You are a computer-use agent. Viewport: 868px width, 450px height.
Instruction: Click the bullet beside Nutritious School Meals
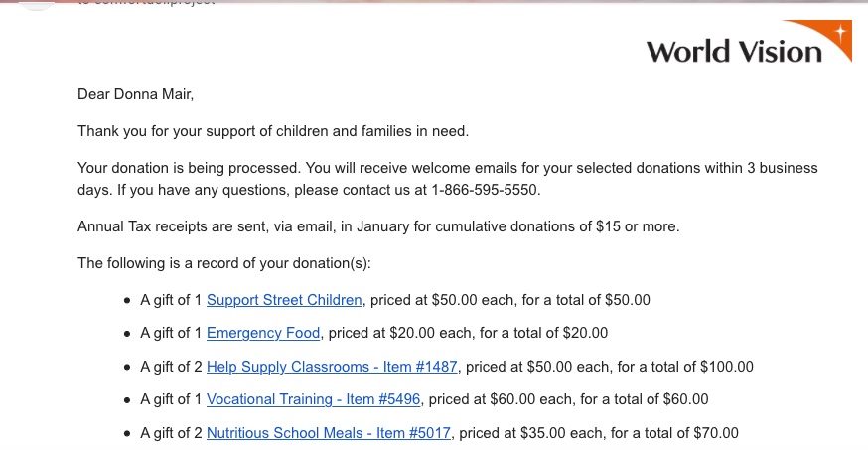127,433
